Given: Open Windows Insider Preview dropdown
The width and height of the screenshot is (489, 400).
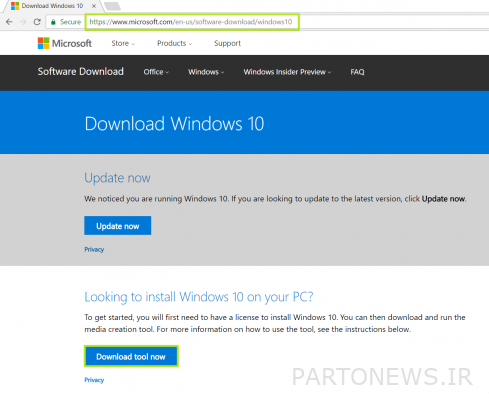Looking at the screenshot, I should [x=287, y=72].
